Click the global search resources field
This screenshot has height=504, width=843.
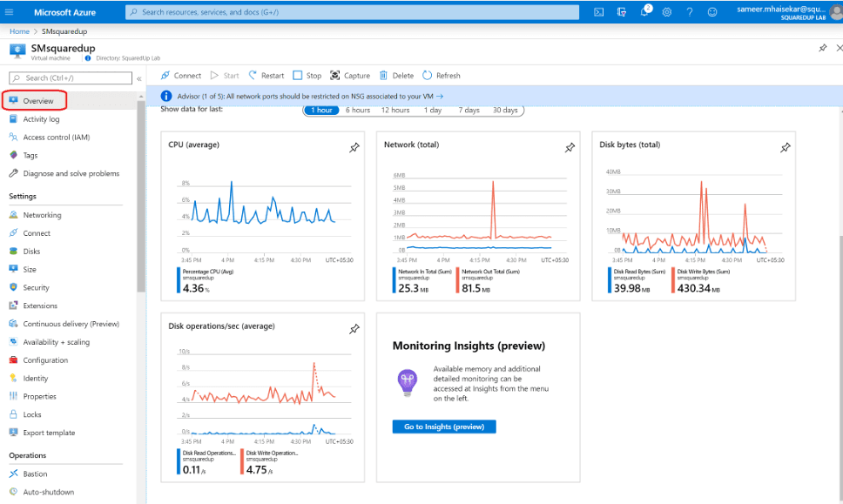point(352,12)
